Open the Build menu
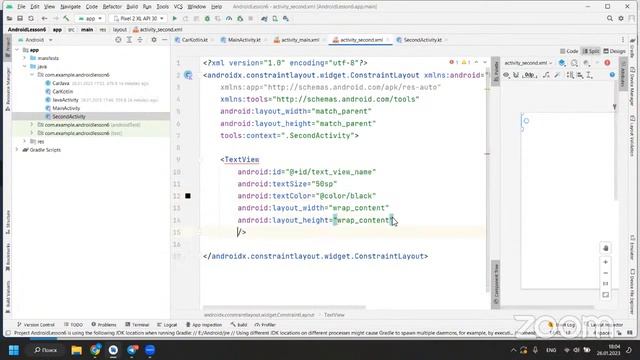Screen dimensions: 640x360 pyautogui.click(x=132, y=7)
